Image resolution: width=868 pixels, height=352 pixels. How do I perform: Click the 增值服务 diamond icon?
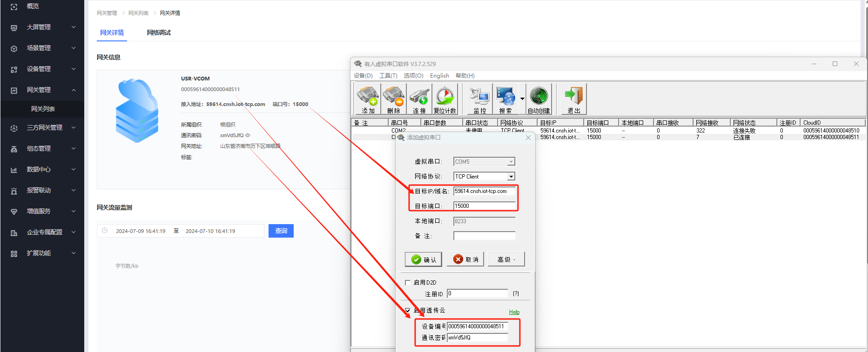pos(14,212)
